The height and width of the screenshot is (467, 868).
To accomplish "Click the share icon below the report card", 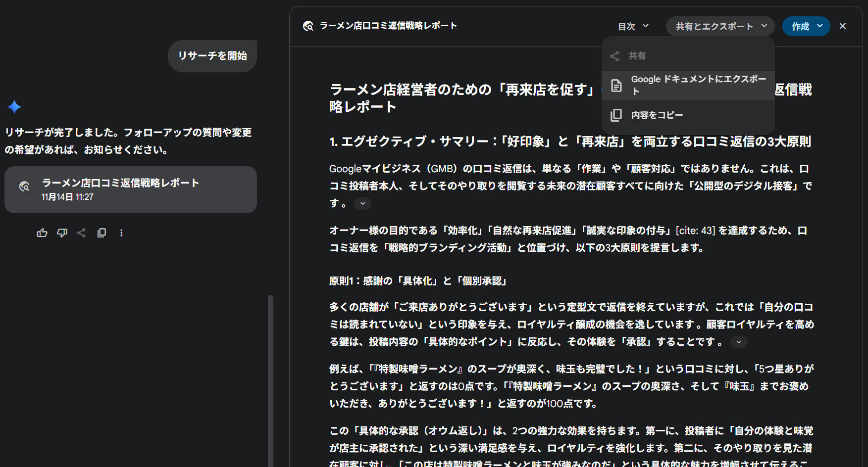I will pos(82,233).
